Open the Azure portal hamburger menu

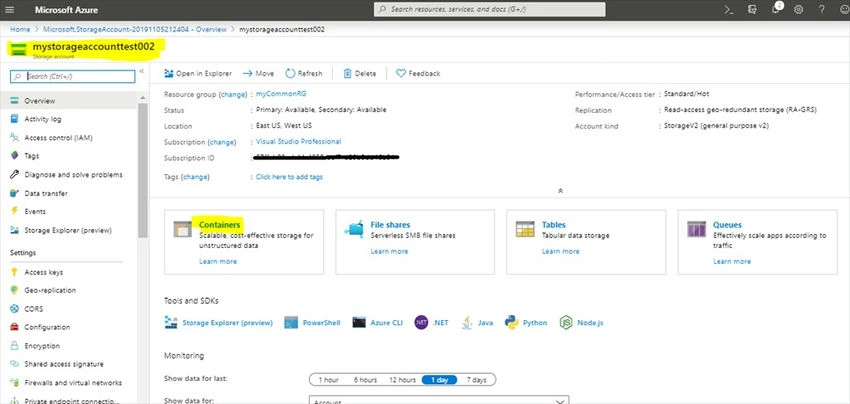[x=9, y=10]
